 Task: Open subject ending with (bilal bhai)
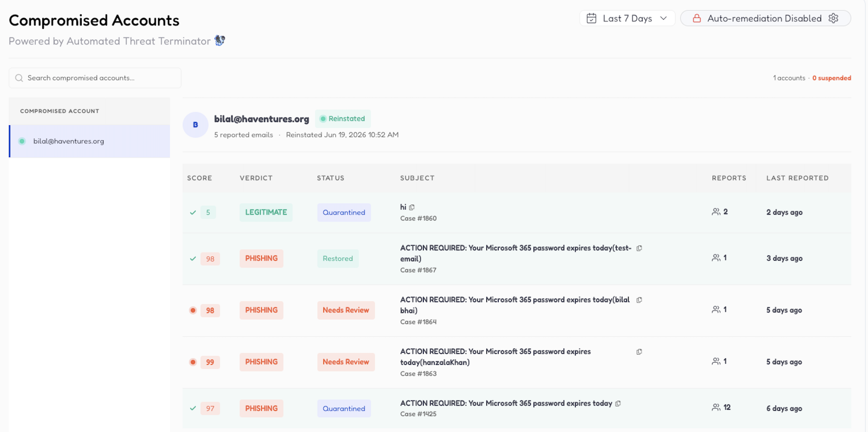[515, 305]
